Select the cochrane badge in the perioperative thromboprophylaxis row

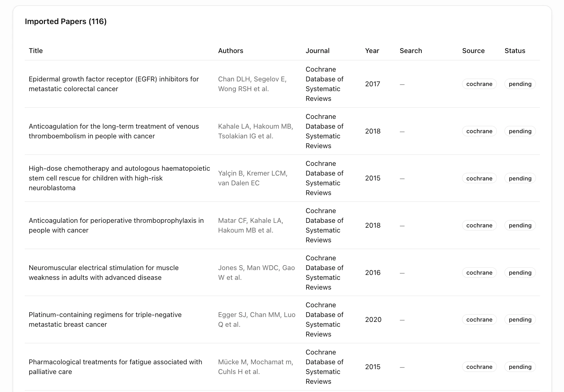(x=479, y=225)
